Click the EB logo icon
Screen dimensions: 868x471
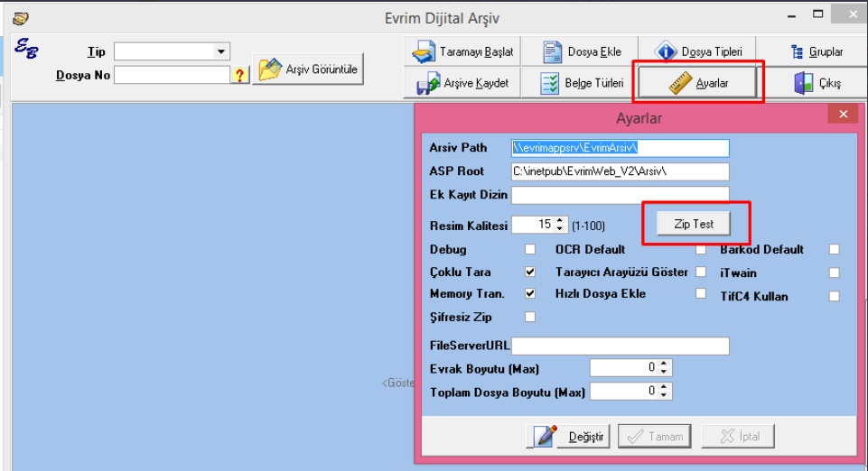pos(26,48)
